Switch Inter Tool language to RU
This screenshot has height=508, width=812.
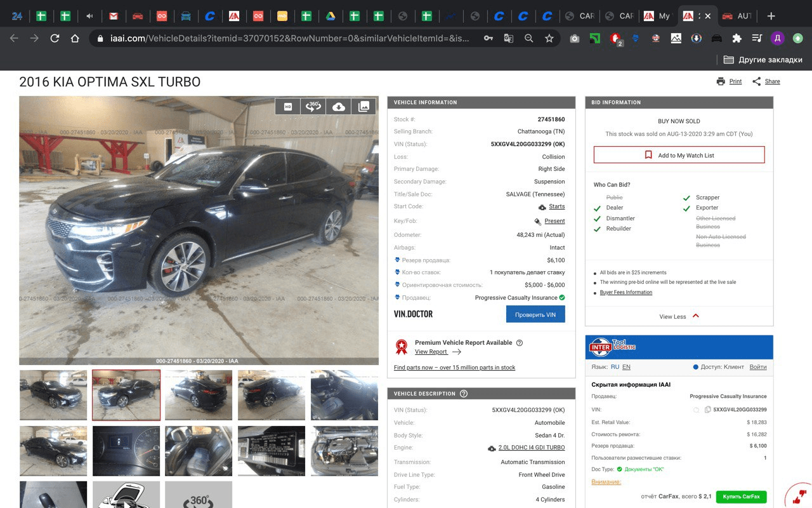(615, 367)
